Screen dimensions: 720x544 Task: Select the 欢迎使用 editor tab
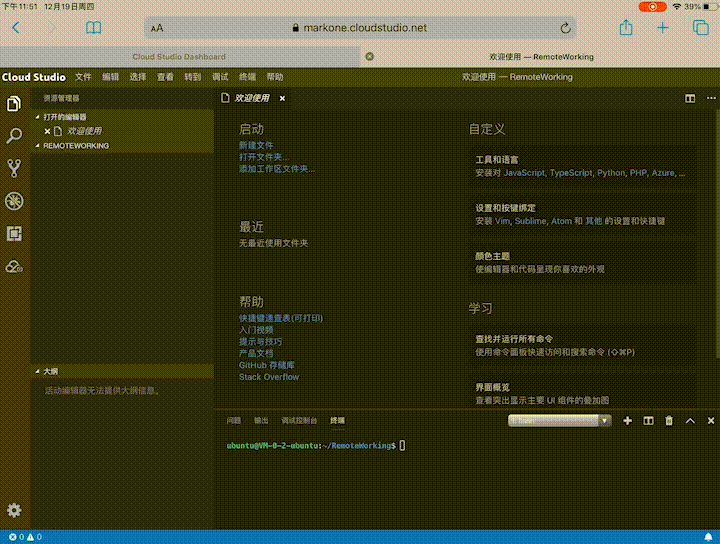coord(252,98)
